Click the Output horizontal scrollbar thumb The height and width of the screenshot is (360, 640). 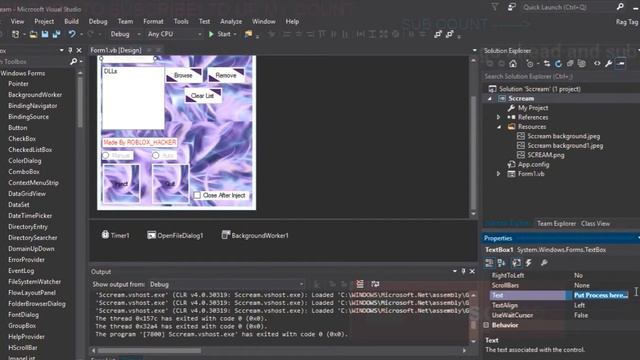(x=149, y=350)
